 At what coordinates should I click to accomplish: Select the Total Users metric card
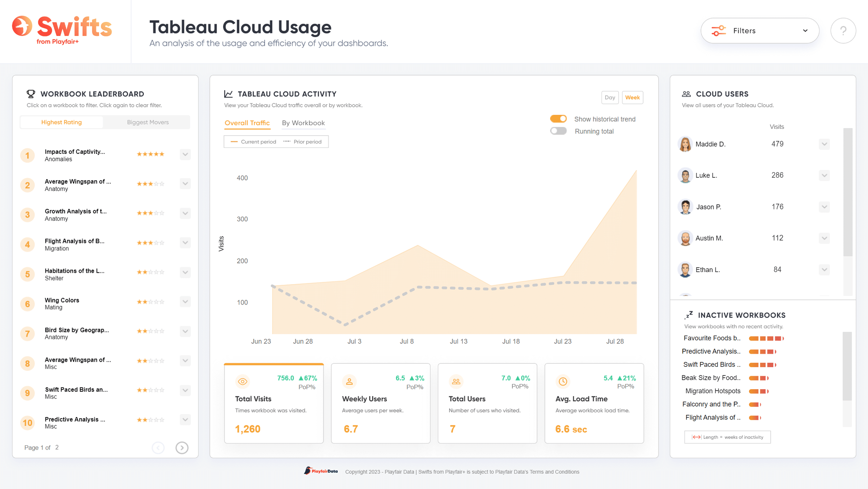487,403
